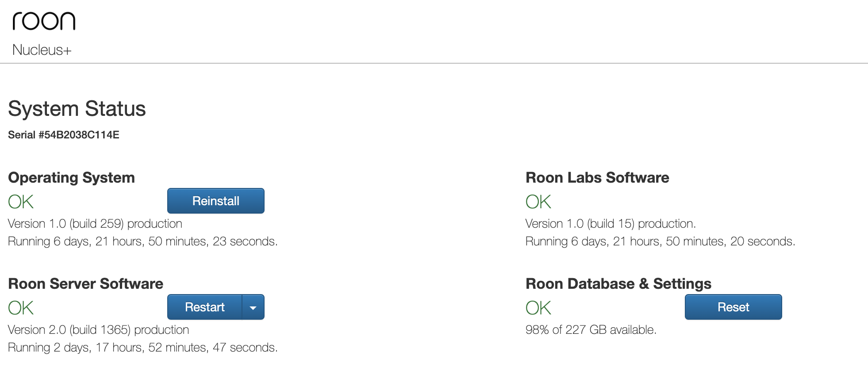Click the serial number text
The height and width of the screenshot is (375, 868).
click(64, 135)
